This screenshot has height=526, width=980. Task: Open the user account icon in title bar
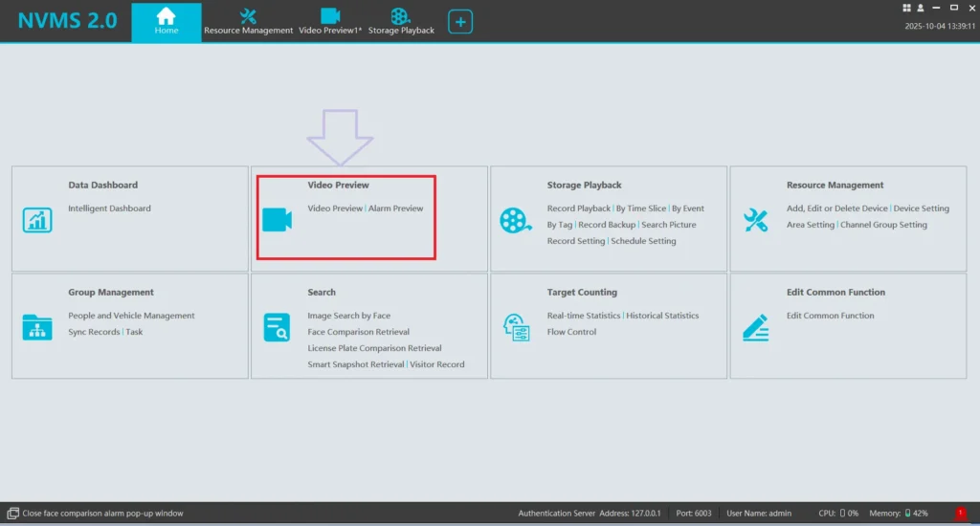pos(920,8)
